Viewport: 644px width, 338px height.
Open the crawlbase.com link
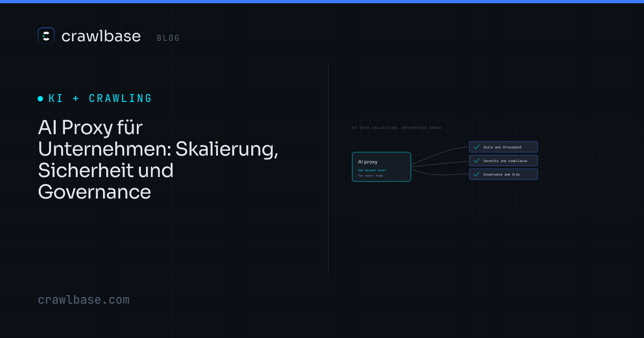click(84, 300)
